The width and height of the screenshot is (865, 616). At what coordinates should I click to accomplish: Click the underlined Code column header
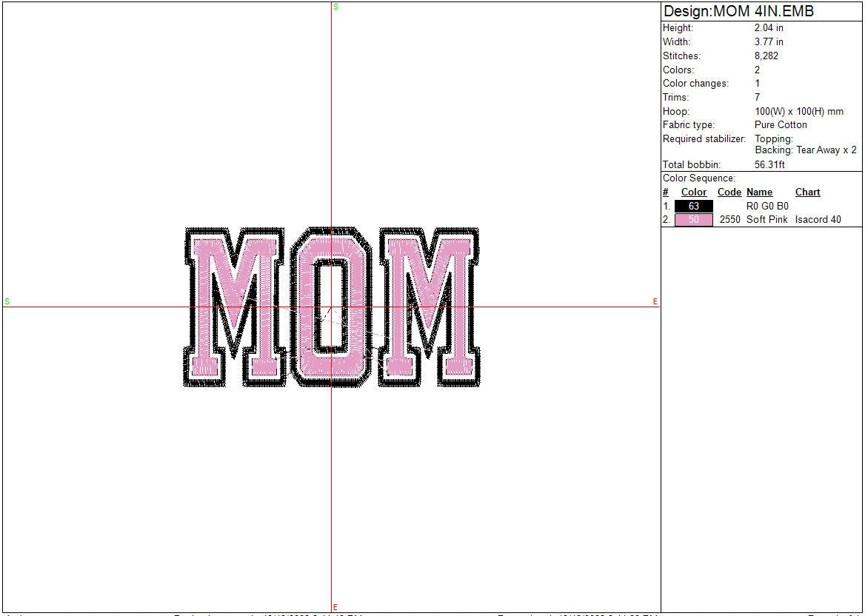729,192
